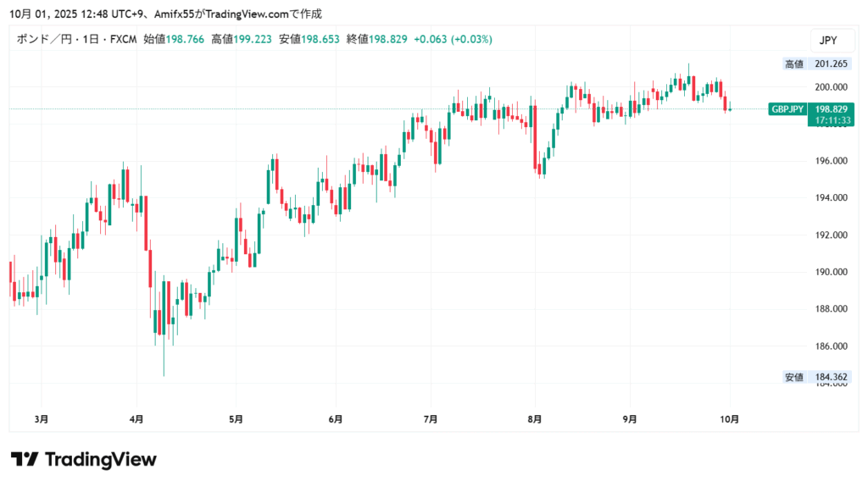Click the 10月 label on time axis
This screenshot has width=868, height=487.
[x=729, y=419]
